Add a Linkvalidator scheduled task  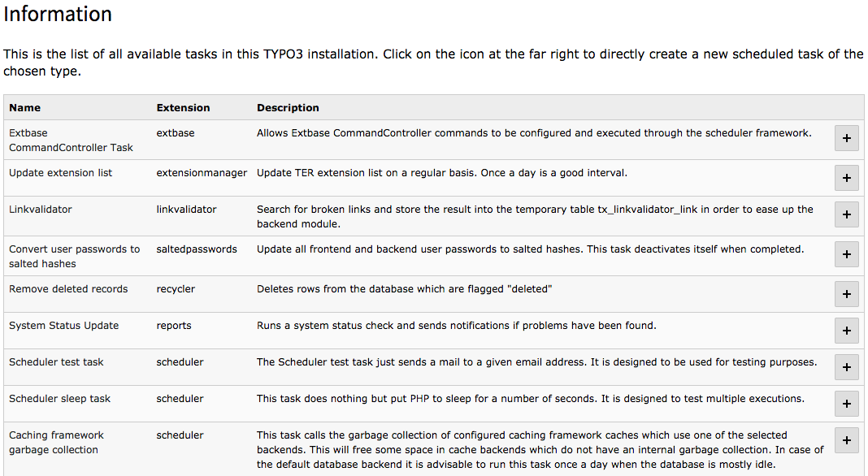[846, 214]
